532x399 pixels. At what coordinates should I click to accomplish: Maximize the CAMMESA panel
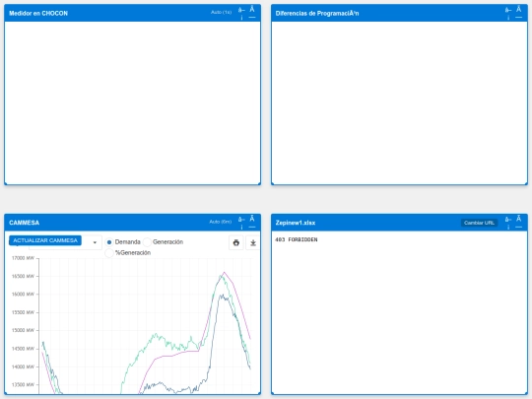pos(241,223)
